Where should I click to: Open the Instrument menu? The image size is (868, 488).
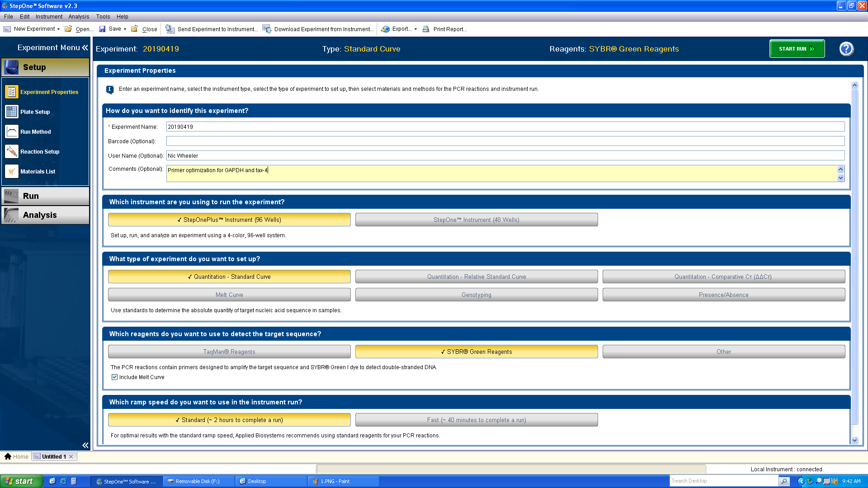coord(49,17)
